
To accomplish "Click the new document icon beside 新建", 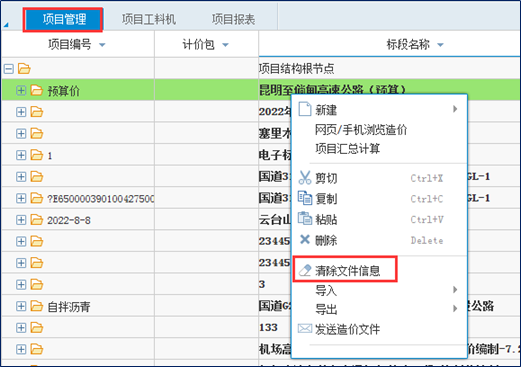I will [305, 109].
